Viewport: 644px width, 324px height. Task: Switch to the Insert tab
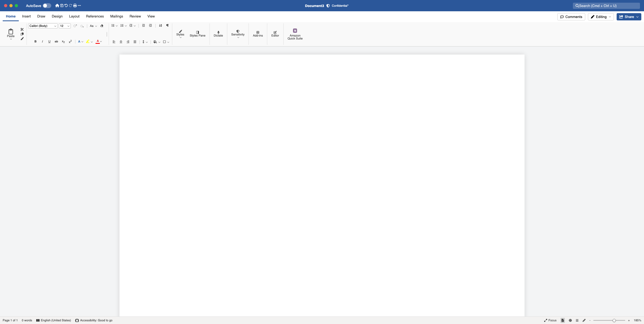26,16
